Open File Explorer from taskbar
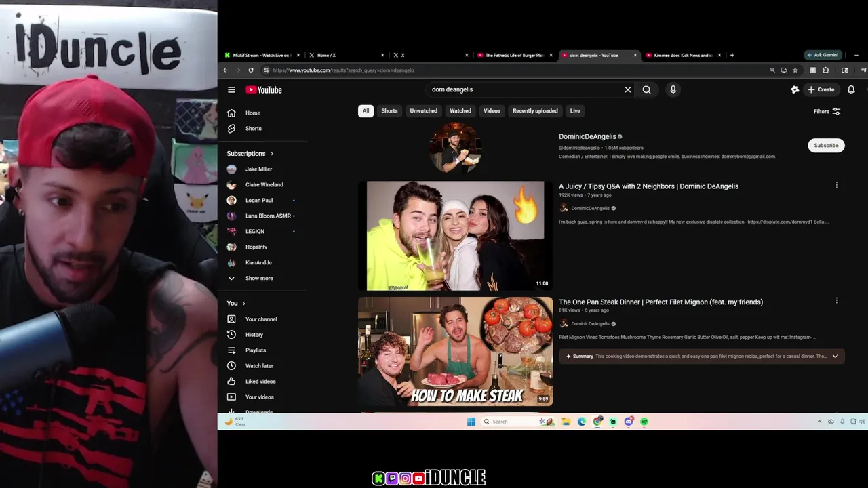Image resolution: width=868 pixels, height=488 pixels. [x=566, y=422]
